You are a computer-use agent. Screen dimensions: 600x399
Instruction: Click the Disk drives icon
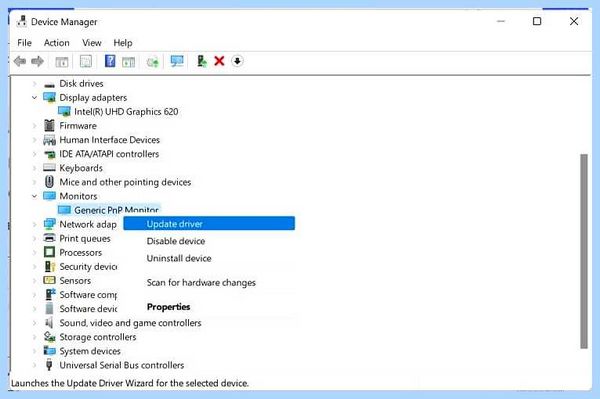click(49, 84)
